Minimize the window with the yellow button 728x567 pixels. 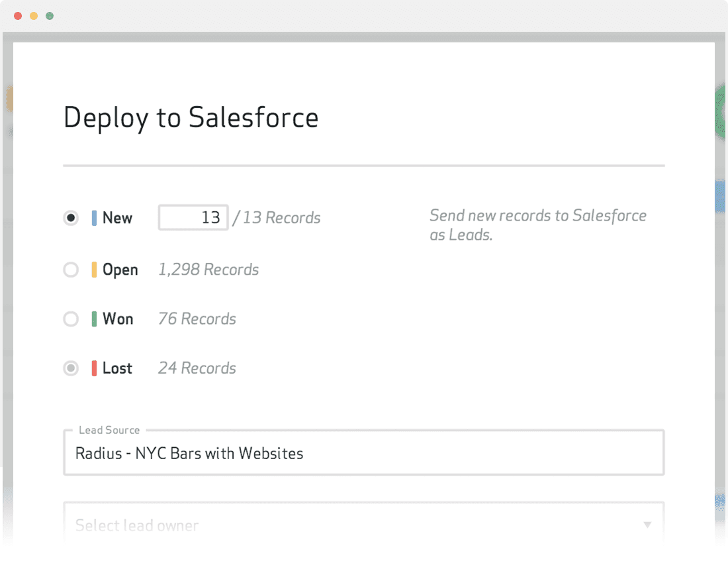34,16
